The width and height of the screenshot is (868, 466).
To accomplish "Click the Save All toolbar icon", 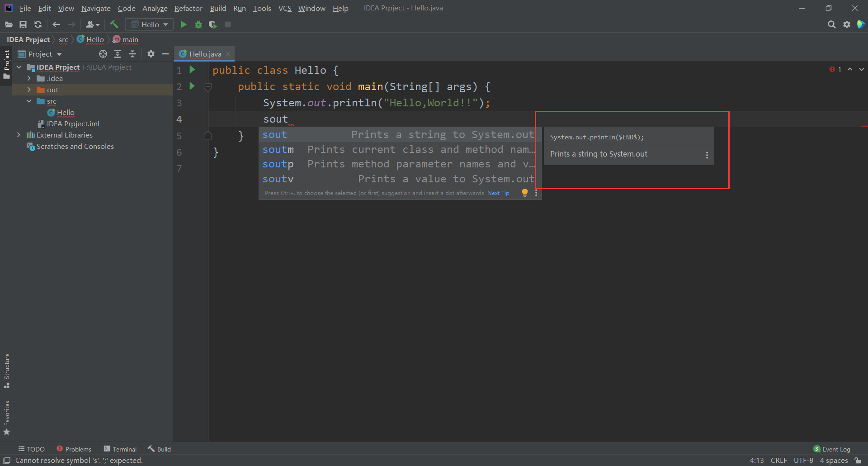I will [x=23, y=24].
